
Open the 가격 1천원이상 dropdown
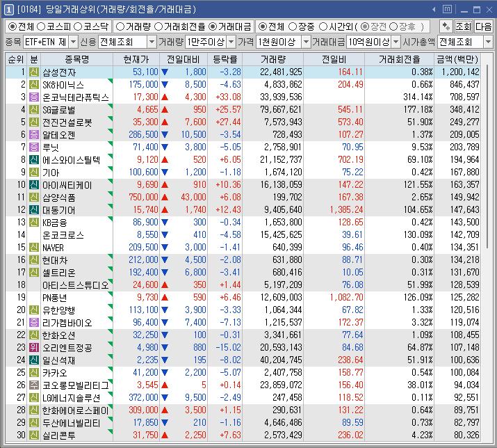coord(306,42)
